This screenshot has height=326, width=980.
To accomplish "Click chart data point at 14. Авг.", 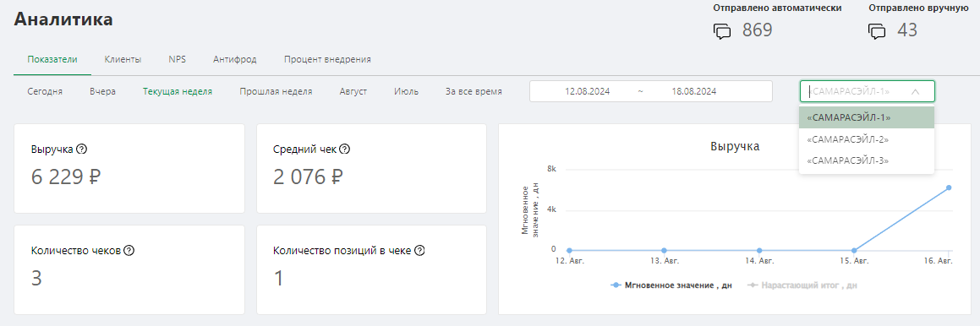I will click(758, 250).
